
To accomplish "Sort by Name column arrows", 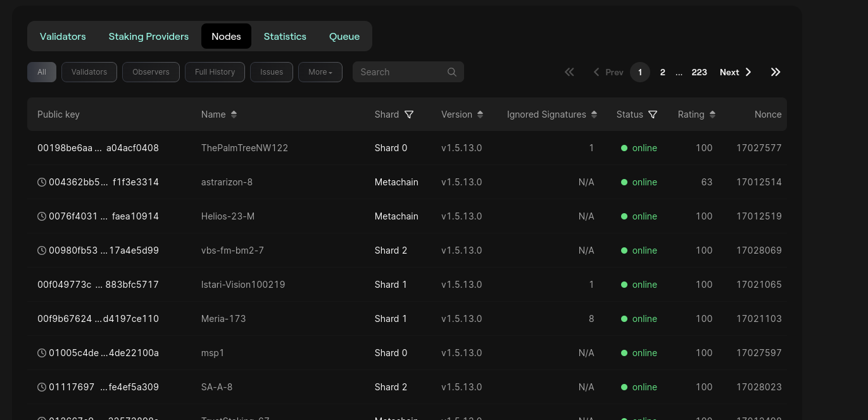I will point(234,114).
